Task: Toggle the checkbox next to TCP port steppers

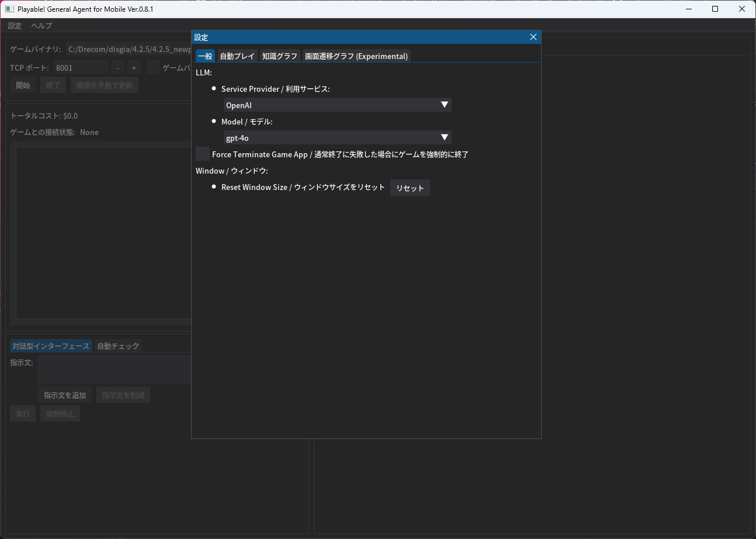Action: [x=153, y=68]
